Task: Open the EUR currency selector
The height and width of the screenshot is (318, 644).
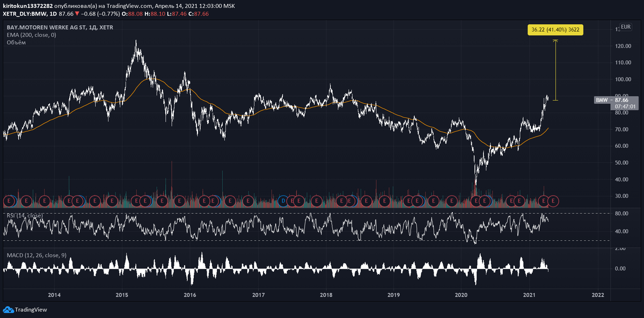Action: click(626, 27)
